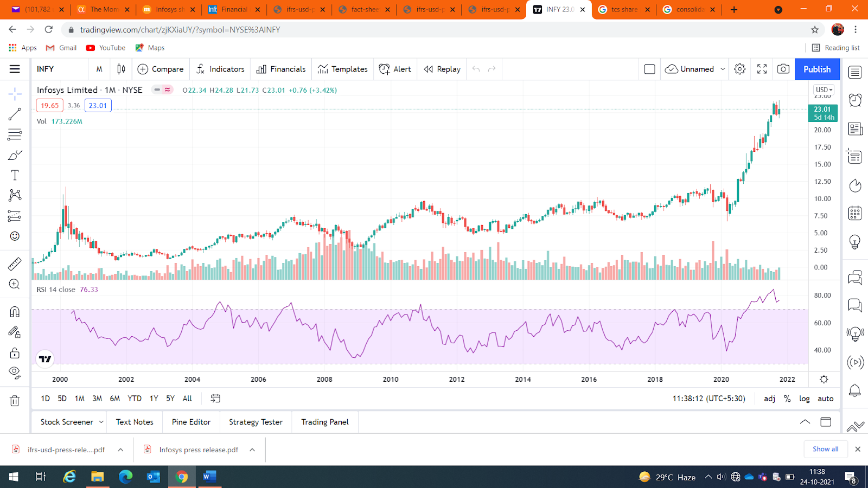The width and height of the screenshot is (868, 488).
Task: Click the Alert button
Action: tap(395, 69)
